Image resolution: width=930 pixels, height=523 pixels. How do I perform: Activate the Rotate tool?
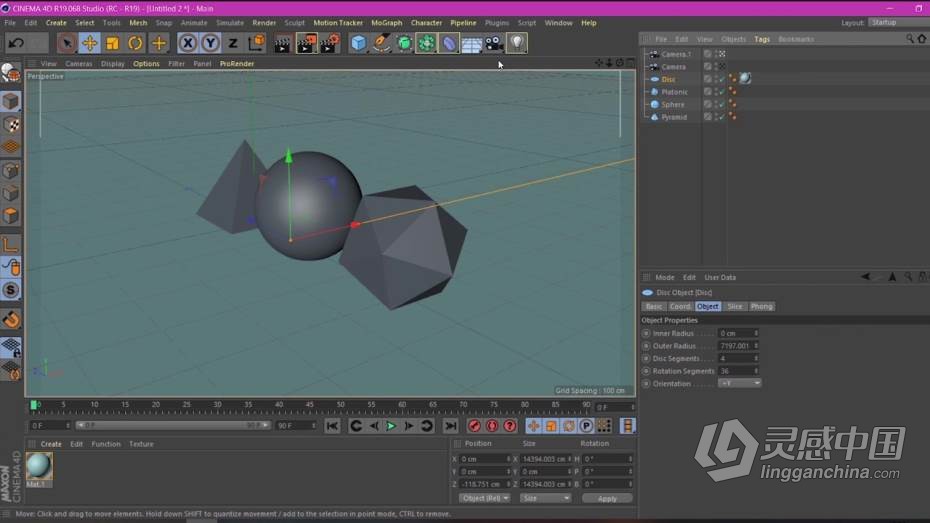[135, 43]
